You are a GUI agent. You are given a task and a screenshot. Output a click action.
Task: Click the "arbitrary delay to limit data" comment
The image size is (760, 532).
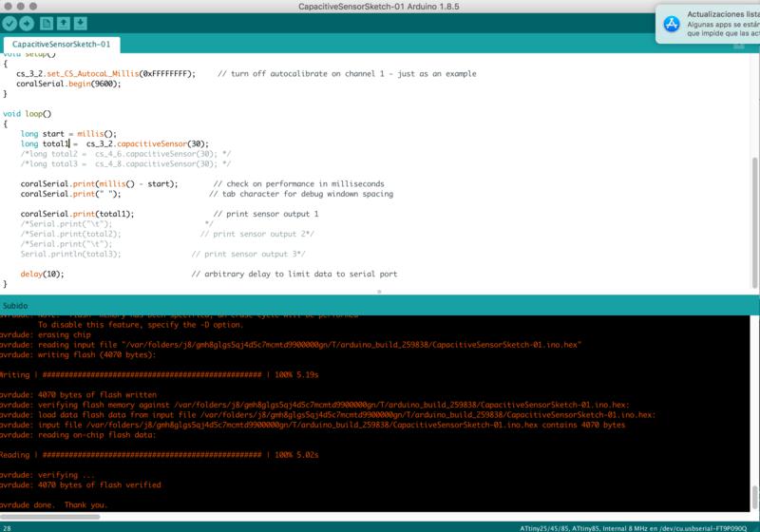[x=294, y=275]
